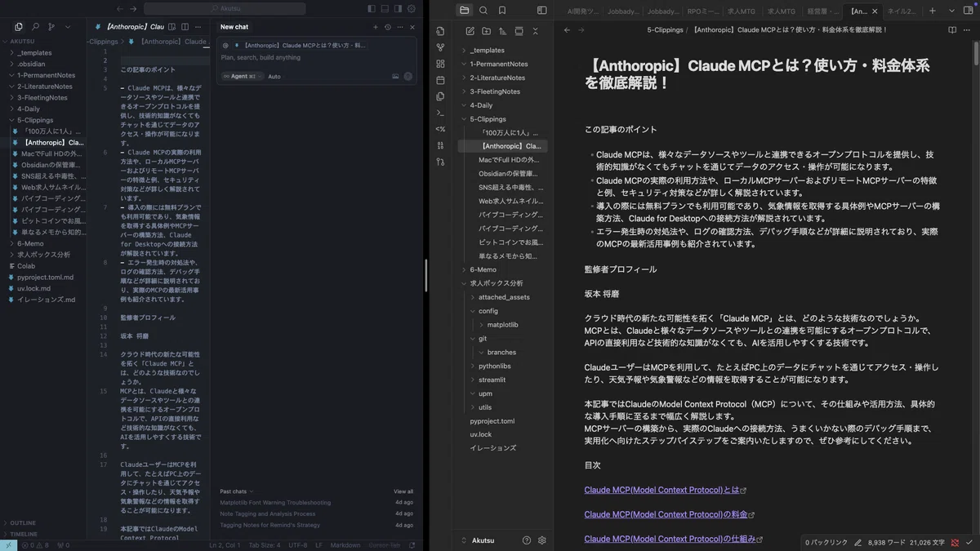Switch Obsidian note to reading/edit view
980x551 pixels.
tap(952, 30)
